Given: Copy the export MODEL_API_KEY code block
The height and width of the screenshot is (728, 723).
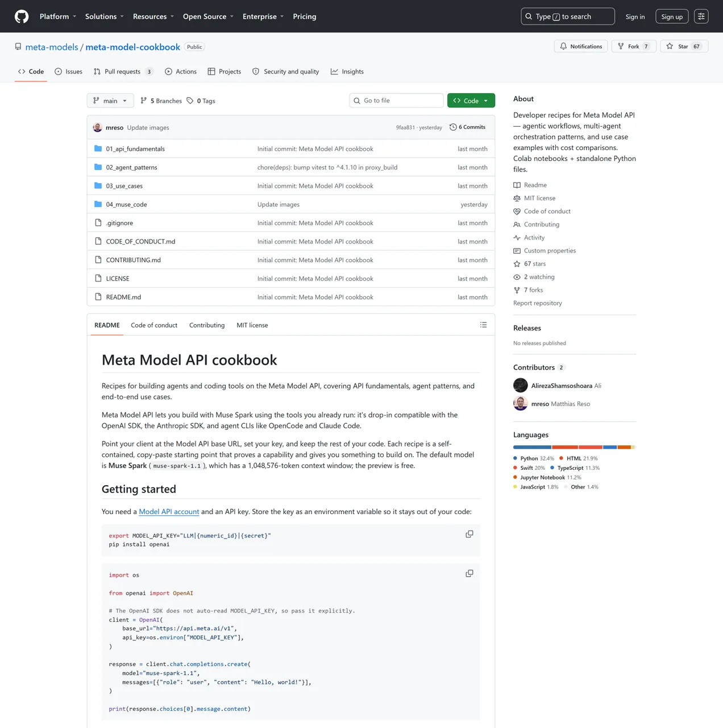Looking at the screenshot, I should [469, 534].
